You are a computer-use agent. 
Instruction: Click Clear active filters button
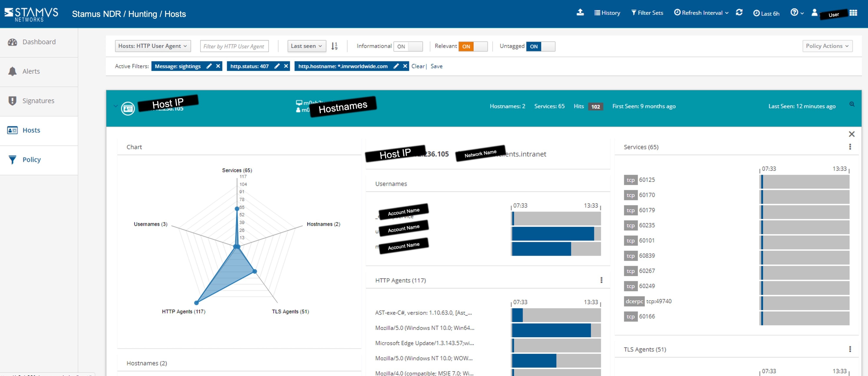pos(417,66)
